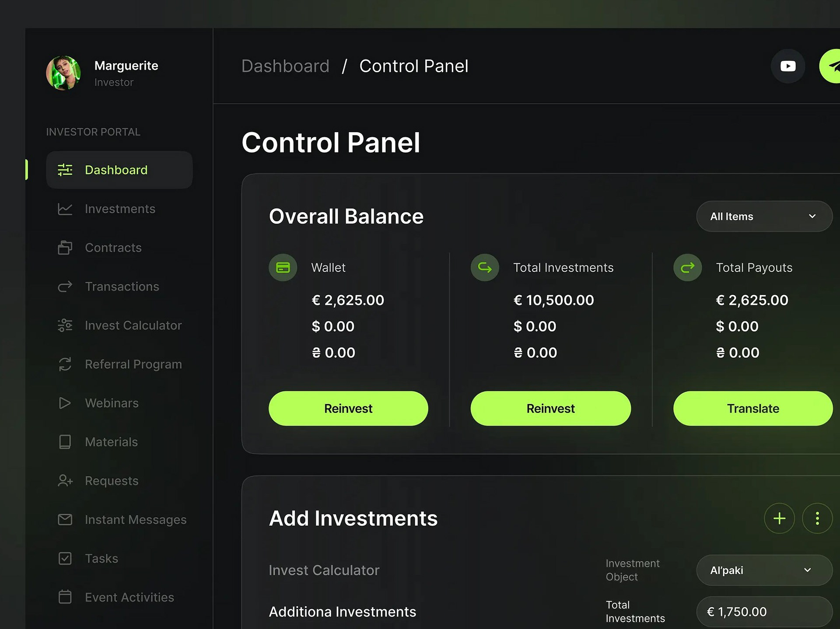Open Tasks from the sidebar
The width and height of the screenshot is (840, 629).
tap(101, 559)
